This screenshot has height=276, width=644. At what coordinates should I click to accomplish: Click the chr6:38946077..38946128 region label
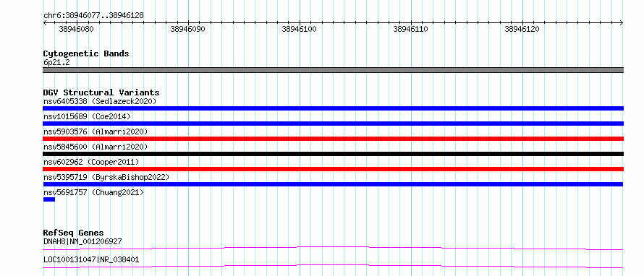(93, 16)
